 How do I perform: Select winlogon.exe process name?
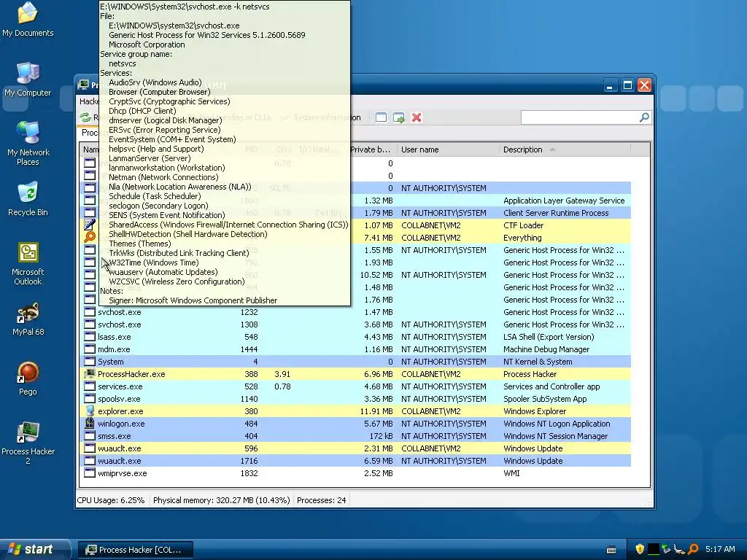point(121,424)
